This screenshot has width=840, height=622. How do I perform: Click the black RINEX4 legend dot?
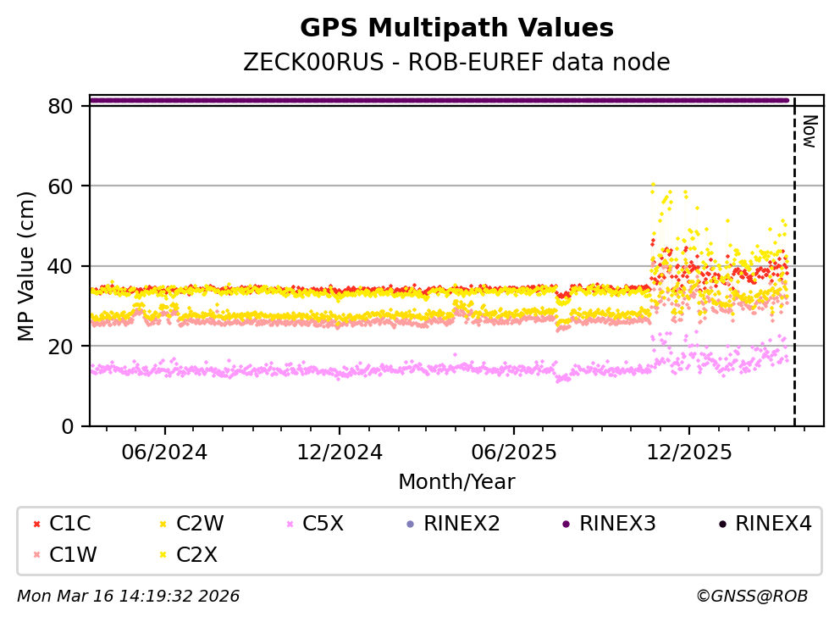721,525
